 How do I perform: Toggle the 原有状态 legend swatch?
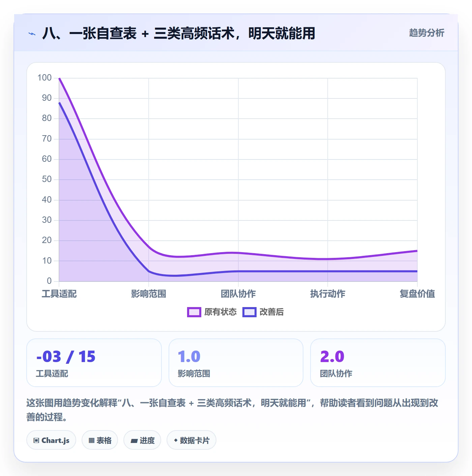click(x=194, y=312)
